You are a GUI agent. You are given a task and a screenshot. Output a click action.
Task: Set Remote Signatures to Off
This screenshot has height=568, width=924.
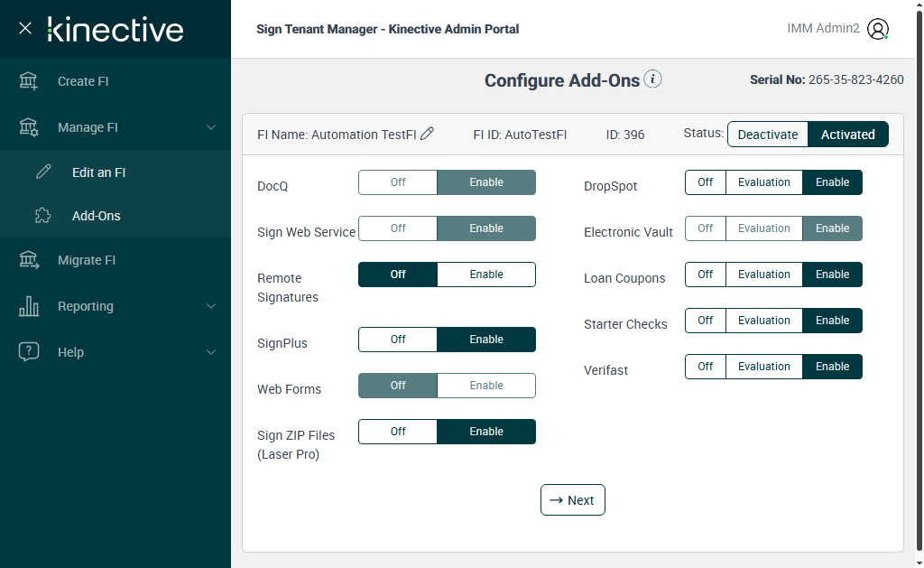tap(398, 275)
